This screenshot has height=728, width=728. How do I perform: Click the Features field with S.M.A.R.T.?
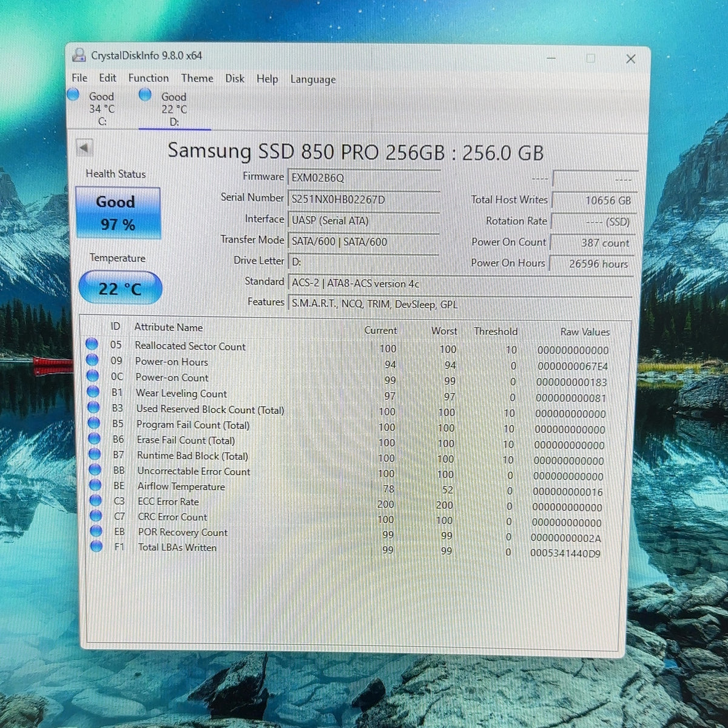click(x=461, y=304)
